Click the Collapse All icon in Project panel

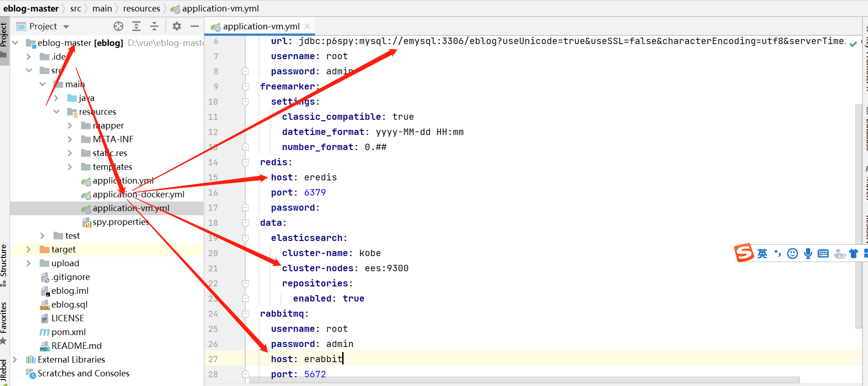point(154,26)
